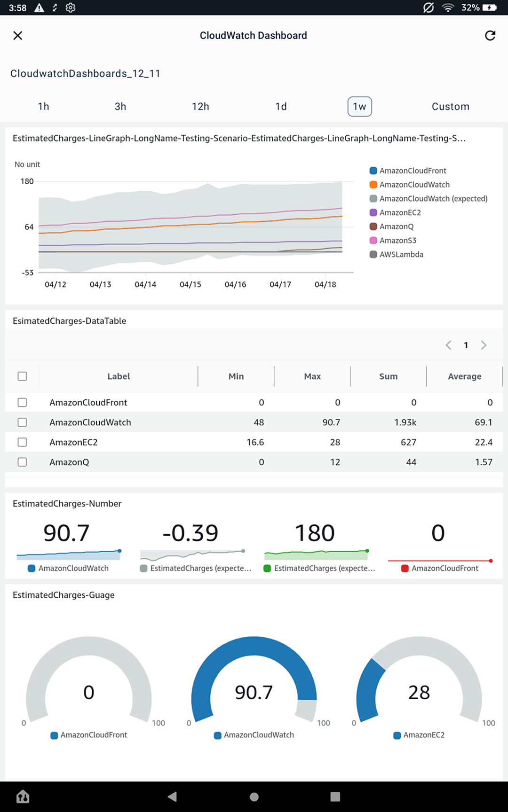This screenshot has height=812, width=508.
Task: Tap the accessibility icon in navigation bar
Action: tap(23, 796)
